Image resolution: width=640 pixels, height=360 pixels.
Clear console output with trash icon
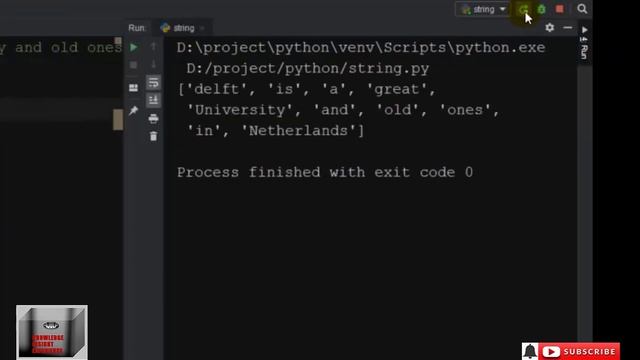153,136
